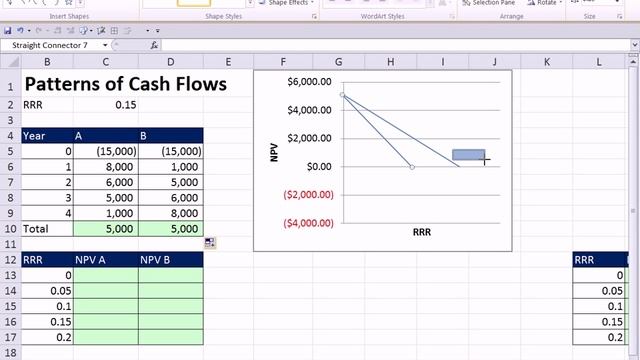Open the Size group dialog launcher

point(620,17)
